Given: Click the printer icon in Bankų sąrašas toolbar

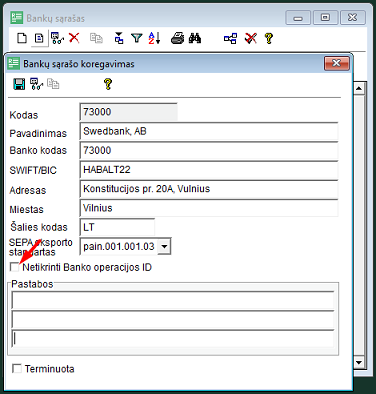Looking at the screenshot, I should tap(177, 38).
